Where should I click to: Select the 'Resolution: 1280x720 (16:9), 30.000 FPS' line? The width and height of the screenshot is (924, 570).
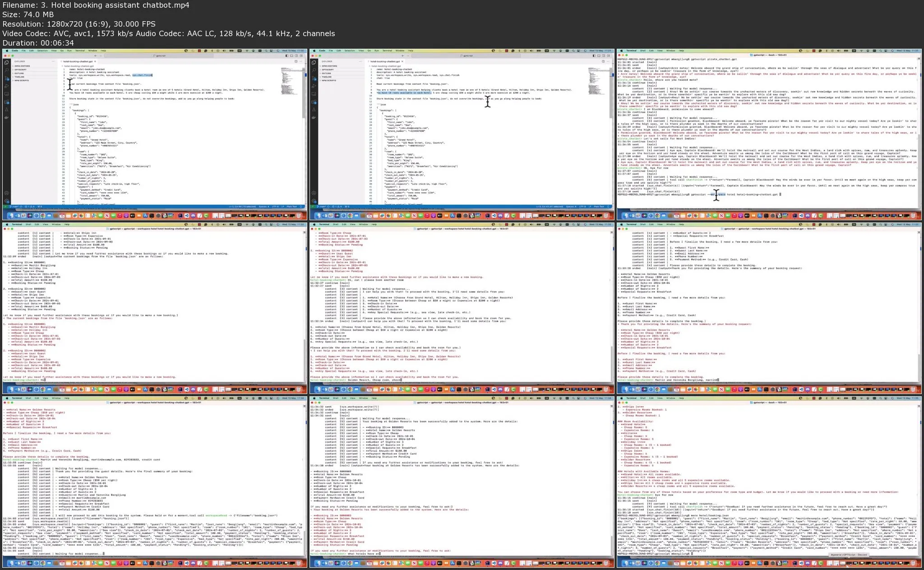(79, 24)
